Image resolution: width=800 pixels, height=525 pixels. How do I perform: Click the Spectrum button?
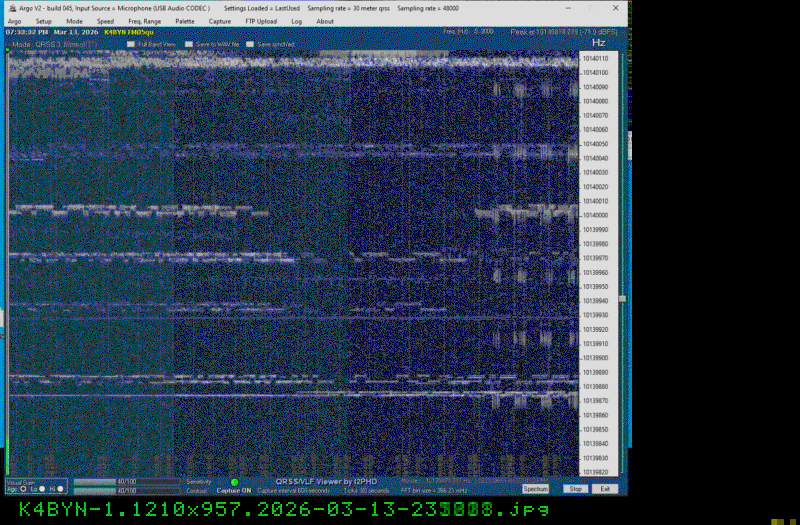536,489
